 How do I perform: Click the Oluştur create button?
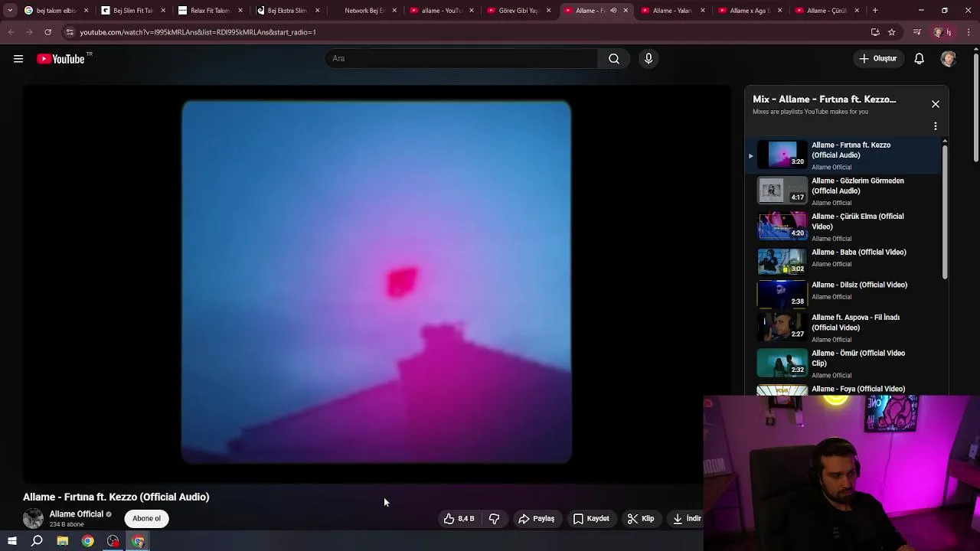pyautogui.click(x=877, y=59)
